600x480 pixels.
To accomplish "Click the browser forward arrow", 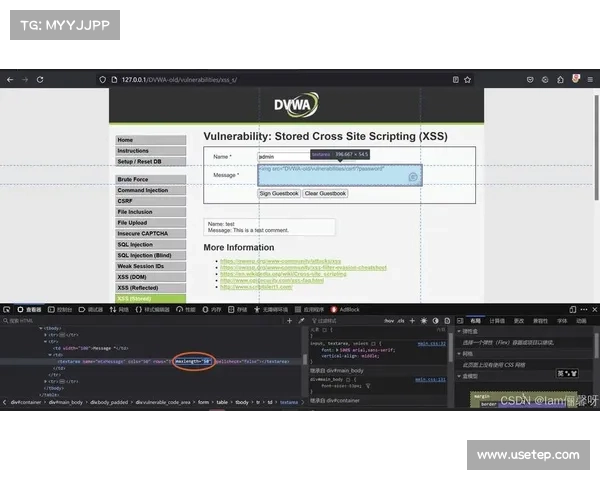I will click(25, 80).
